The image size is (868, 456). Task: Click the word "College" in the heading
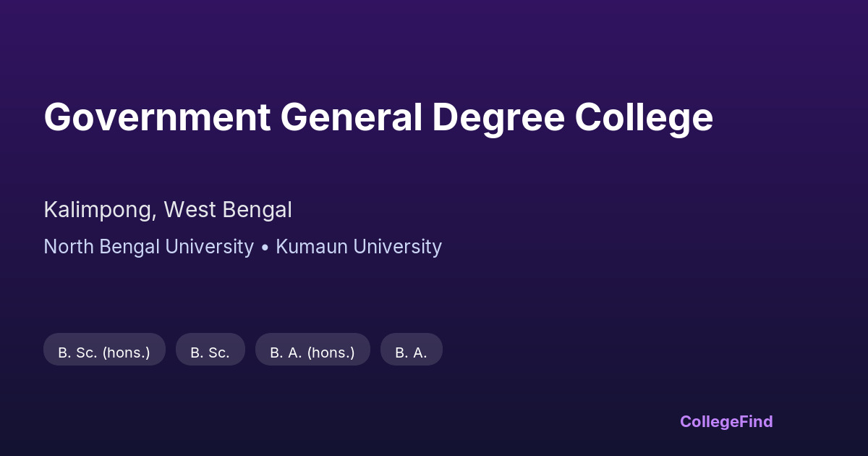click(x=644, y=117)
